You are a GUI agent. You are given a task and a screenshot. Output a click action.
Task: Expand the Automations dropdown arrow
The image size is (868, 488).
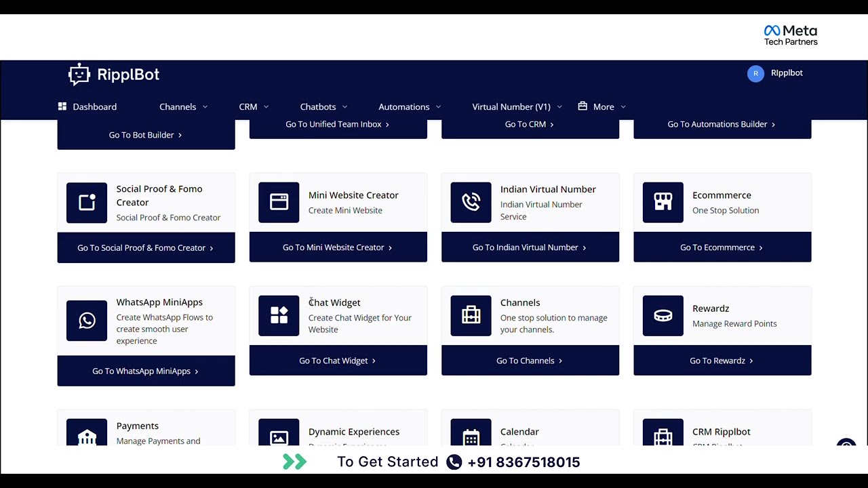pyautogui.click(x=438, y=107)
